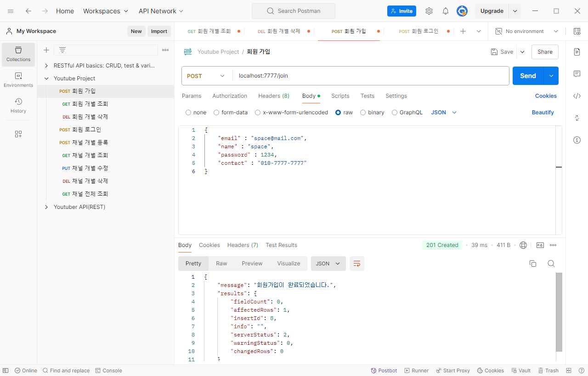Open the Save options arrow
Screen dimensions: 588x376
522,52
